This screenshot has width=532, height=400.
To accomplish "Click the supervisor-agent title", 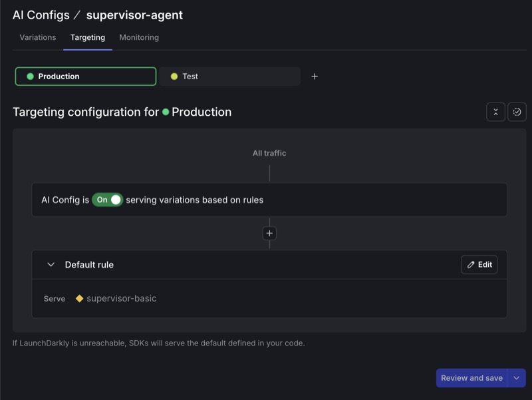I will (x=134, y=15).
